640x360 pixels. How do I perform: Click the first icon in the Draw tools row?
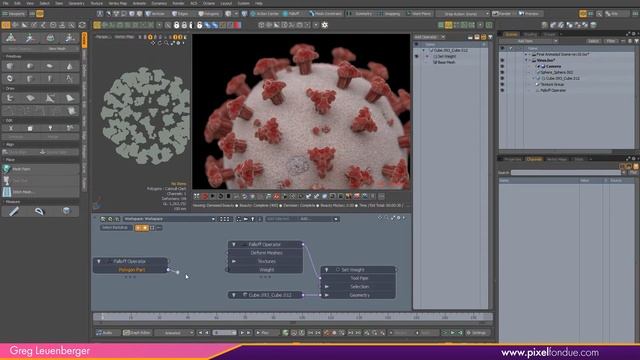pos(10,98)
